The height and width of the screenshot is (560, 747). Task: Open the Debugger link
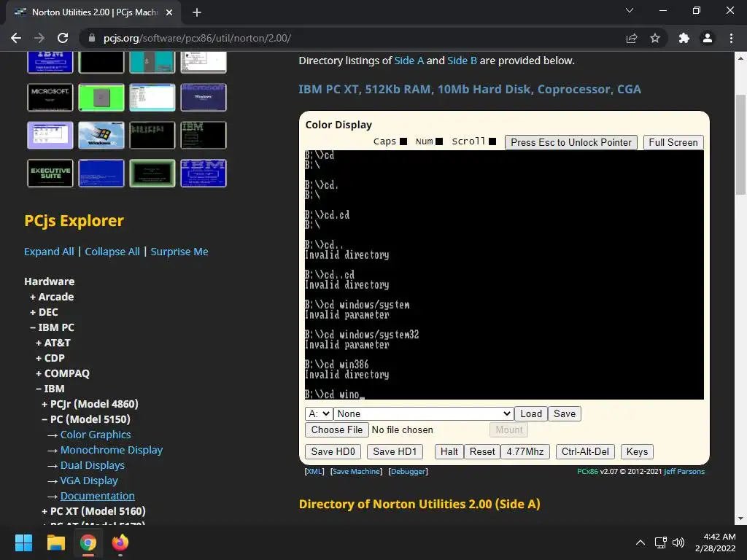(409, 472)
